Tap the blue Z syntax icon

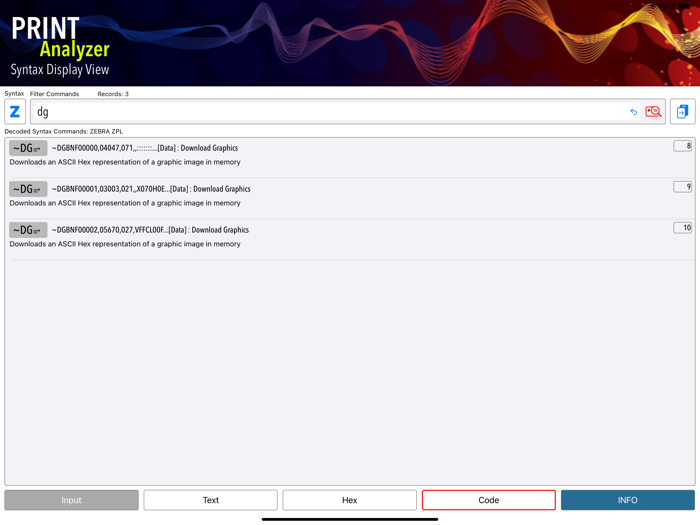click(x=15, y=112)
